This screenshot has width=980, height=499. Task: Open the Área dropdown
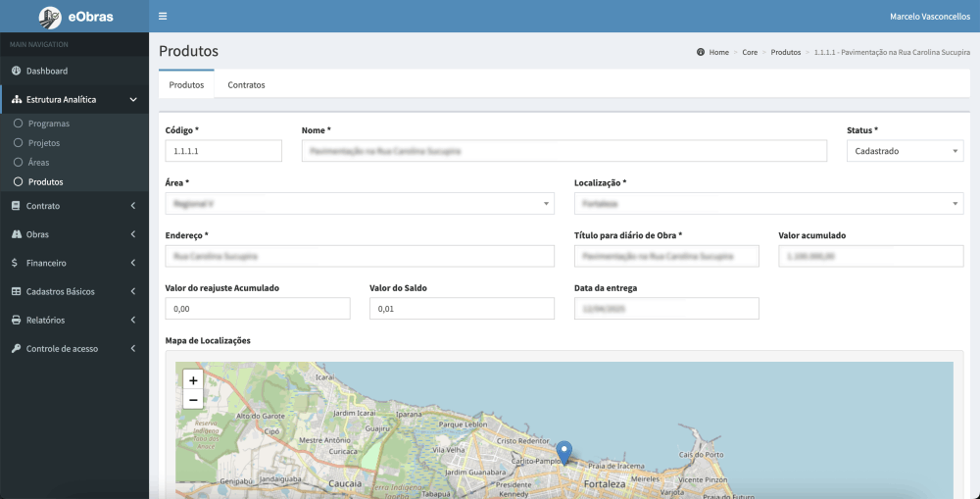tap(359, 204)
